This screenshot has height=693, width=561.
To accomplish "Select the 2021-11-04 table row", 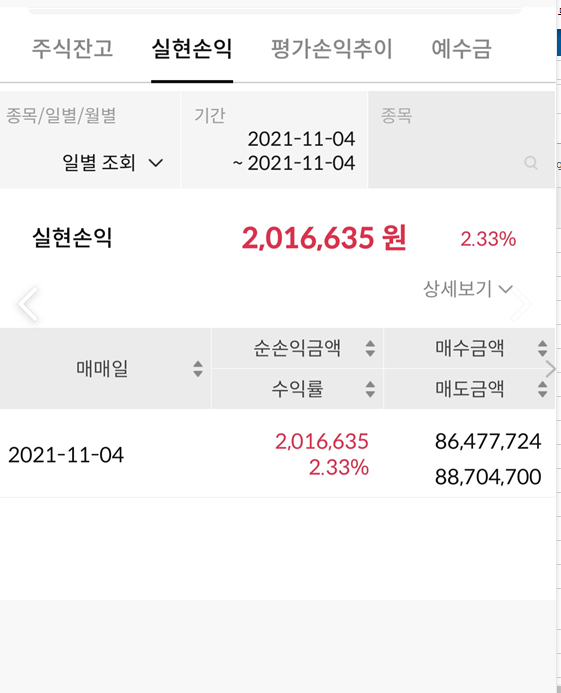I will pos(277,454).
